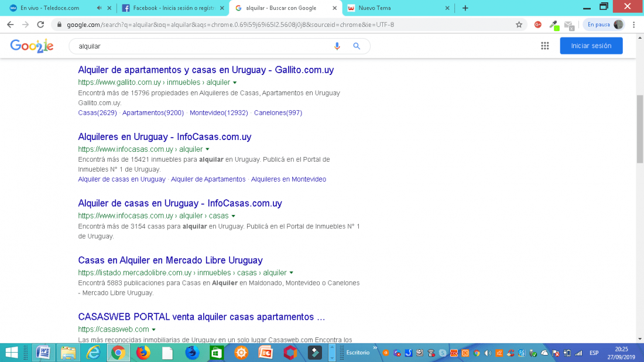The width and height of the screenshot is (644, 362).
Task: Click the network signal tray icon
Action: point(578,353)
